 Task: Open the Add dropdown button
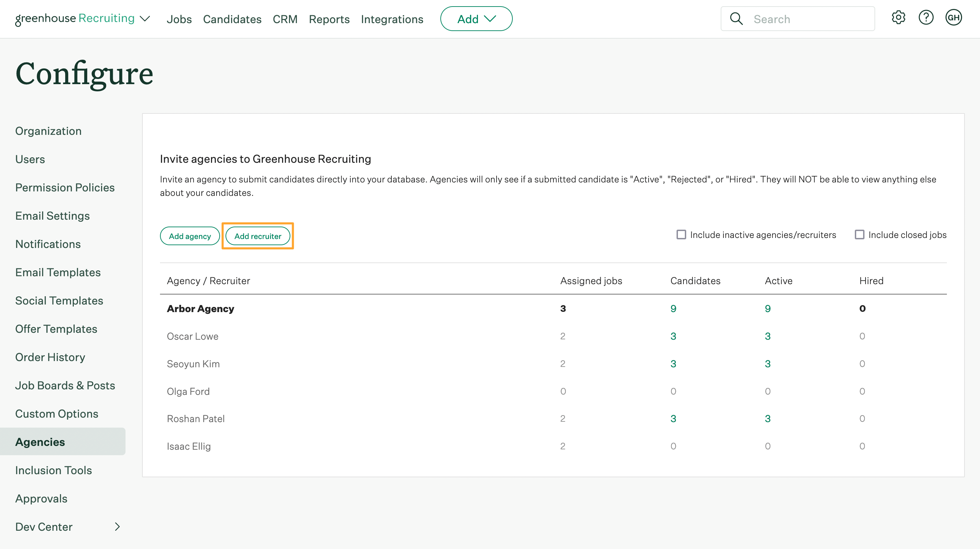[477, 18]
